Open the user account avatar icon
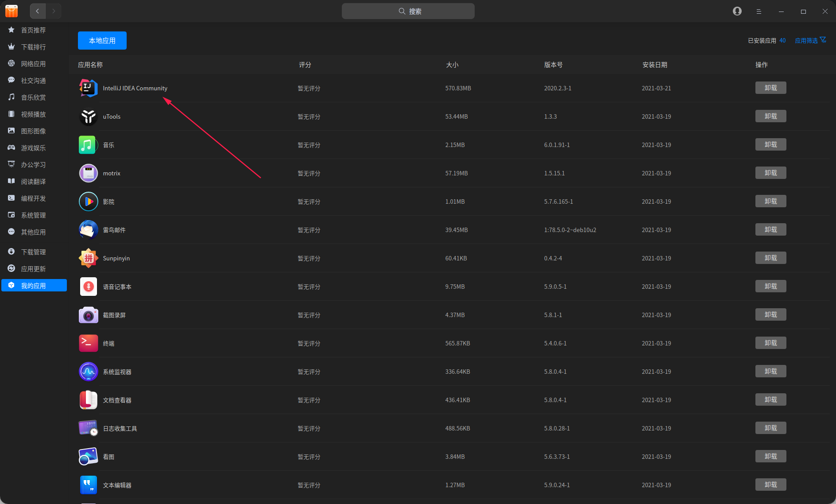This screenshot has width=836, height=504. pos(737,11)
